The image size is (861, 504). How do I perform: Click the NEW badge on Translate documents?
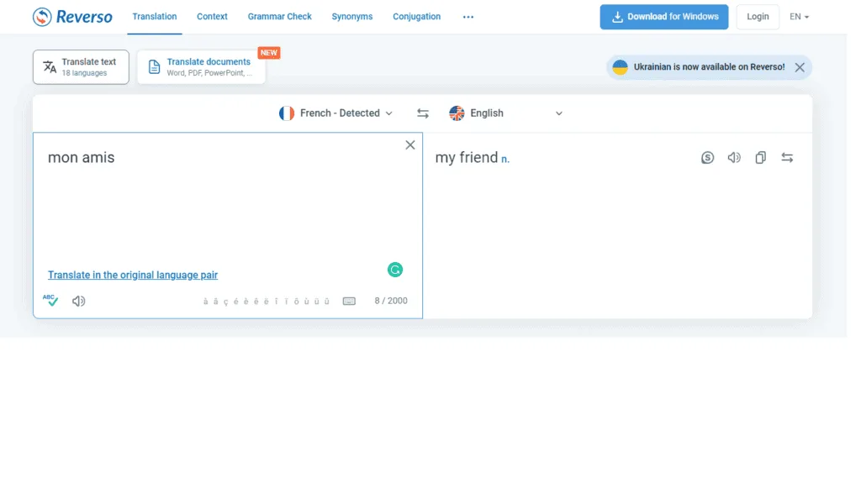(x=269, y=53)
